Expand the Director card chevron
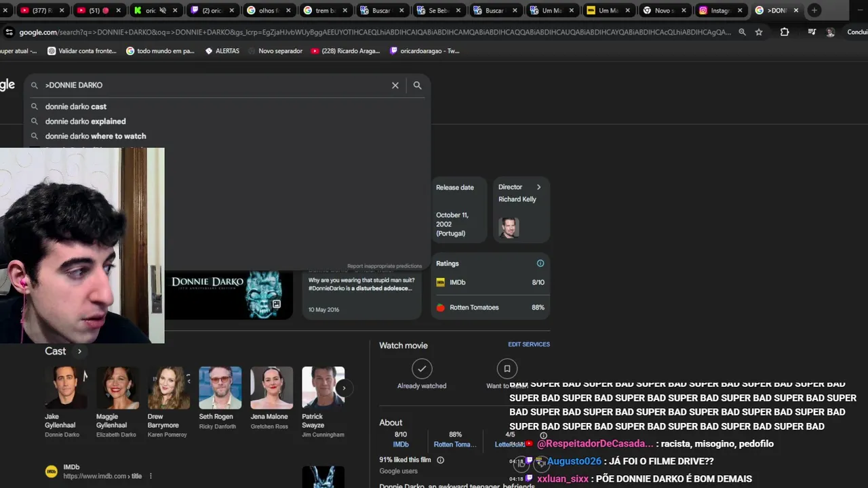This screenshot has width=868, height=488. (x=538, y=187)
